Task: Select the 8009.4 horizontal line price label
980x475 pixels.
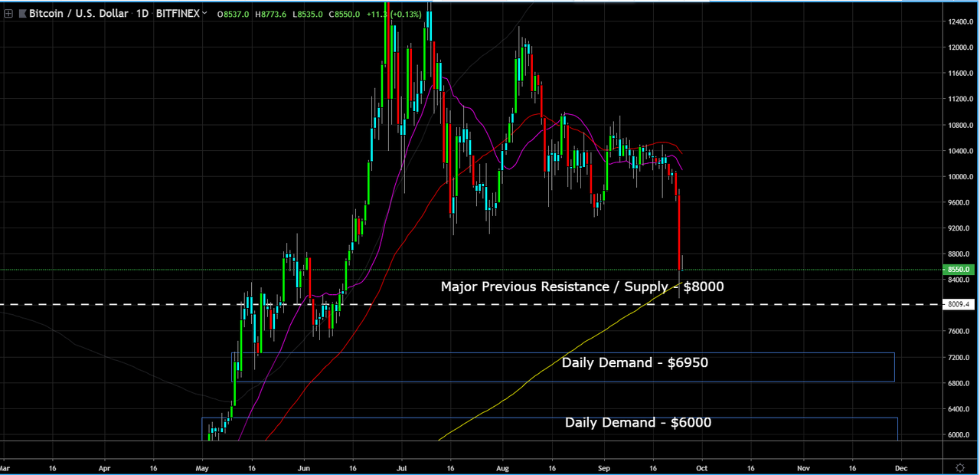Action: click(x=960, y=304)
